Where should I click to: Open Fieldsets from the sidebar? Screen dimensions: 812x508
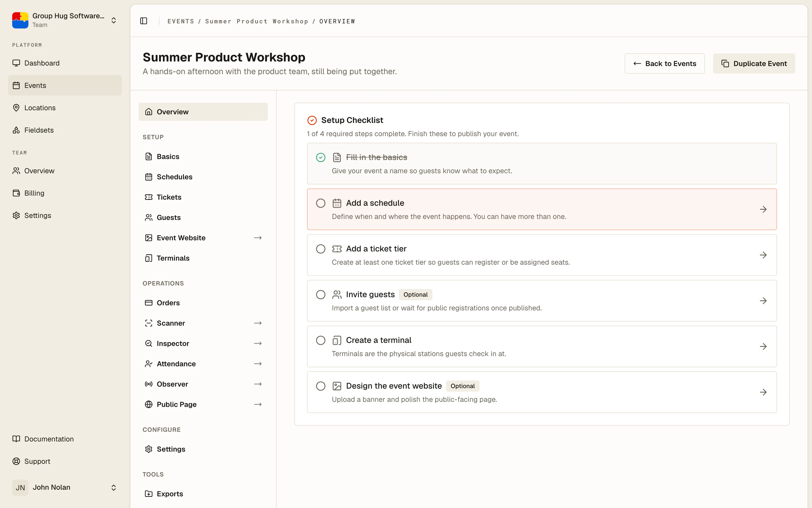coord(65,130)
